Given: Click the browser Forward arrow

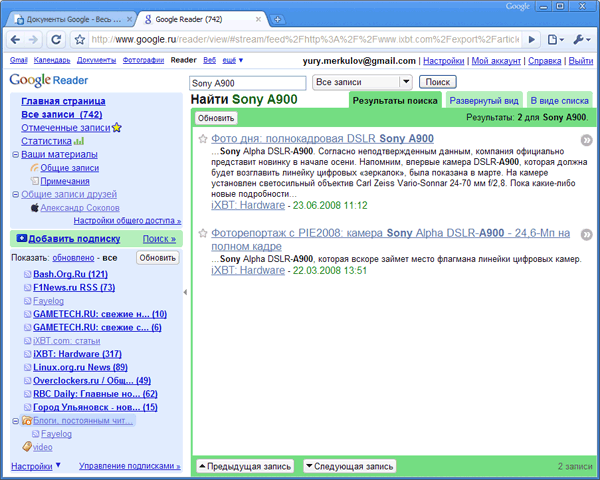Looking at the screenshot, I should [33, 39].
